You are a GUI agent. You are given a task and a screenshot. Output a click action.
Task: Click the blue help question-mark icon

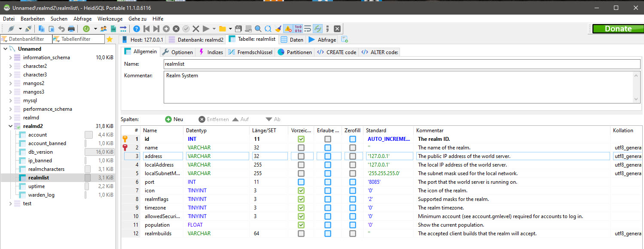137,29
